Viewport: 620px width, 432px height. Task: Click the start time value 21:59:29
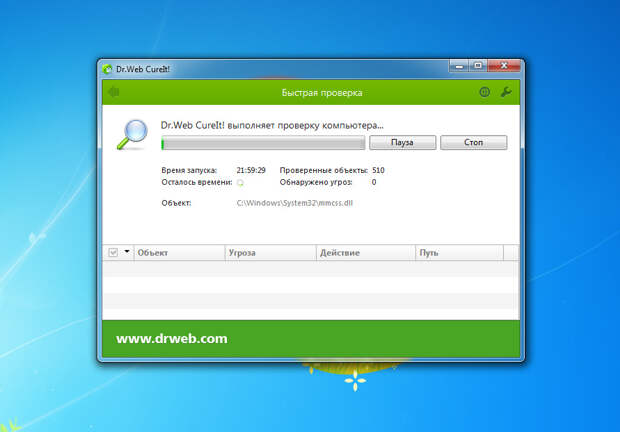[x=251, y=170]
